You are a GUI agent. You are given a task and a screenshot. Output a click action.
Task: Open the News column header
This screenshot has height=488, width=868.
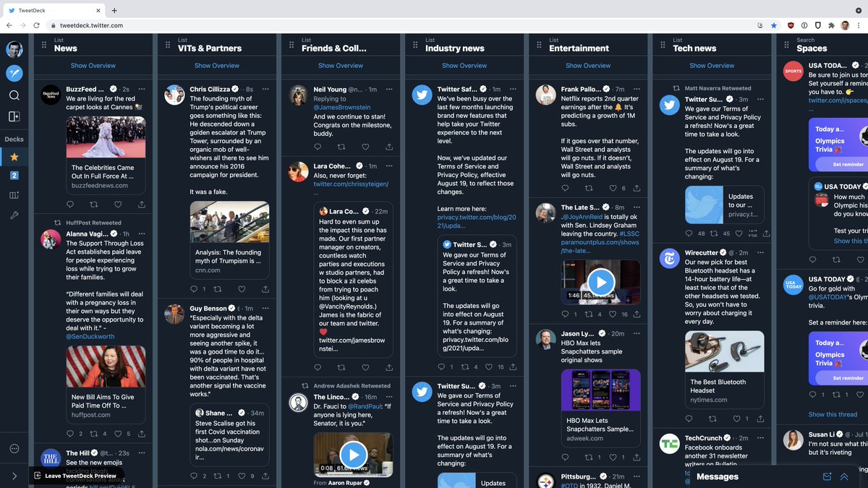[66, 48]
